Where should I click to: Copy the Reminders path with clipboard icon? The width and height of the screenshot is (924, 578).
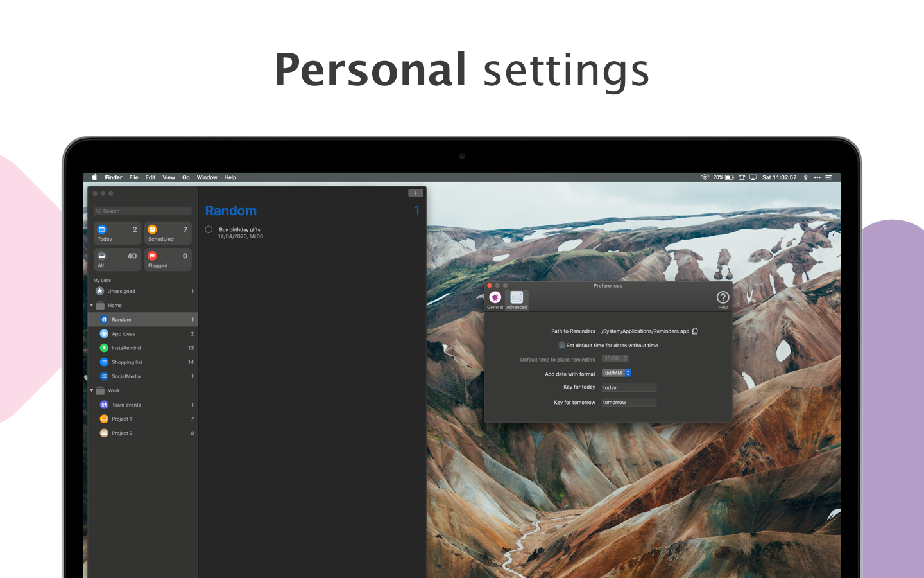pyautogui.click(x=695, y=331)
